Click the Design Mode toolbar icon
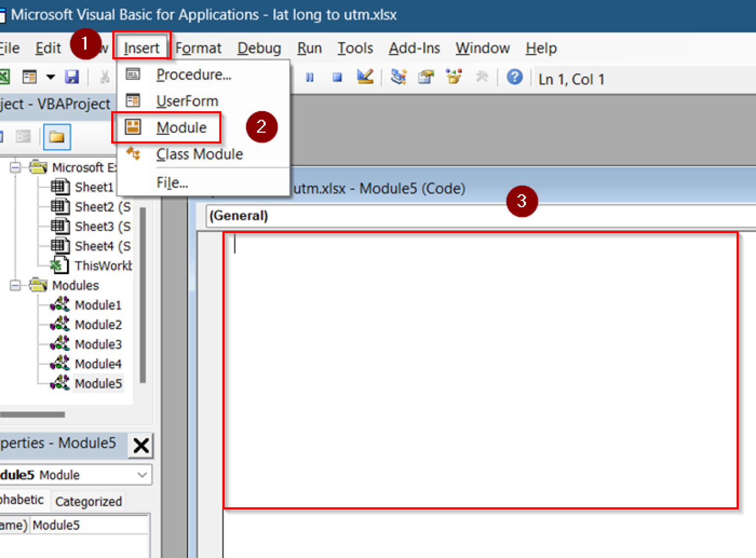The height and width of the screenshot is (558, 756). tap(365, 77)
